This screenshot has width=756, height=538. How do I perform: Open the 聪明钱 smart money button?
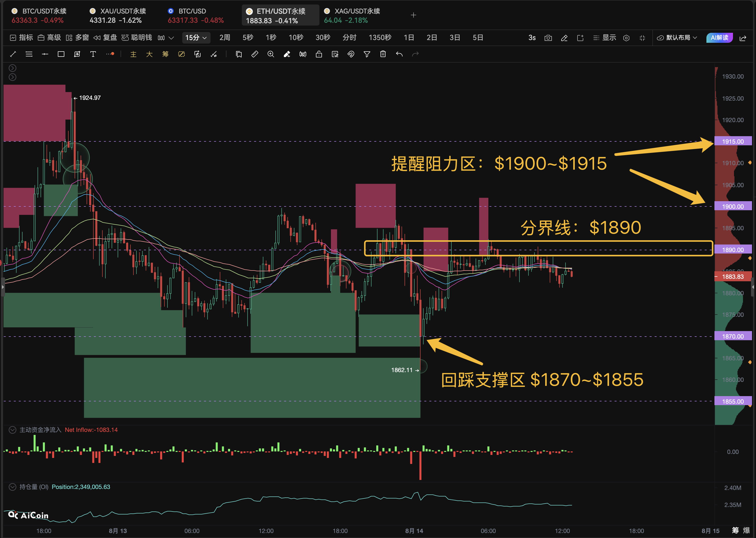pyautogui.click(x=136, y=38)
